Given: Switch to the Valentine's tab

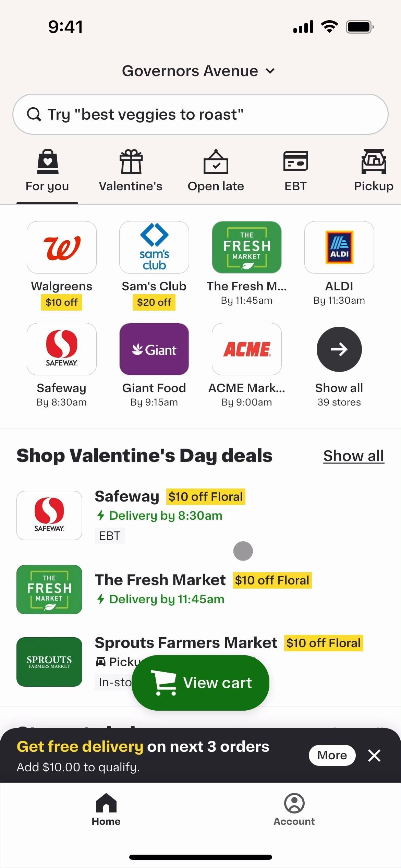Looking at the screenshot, I should tap(131, 171).
